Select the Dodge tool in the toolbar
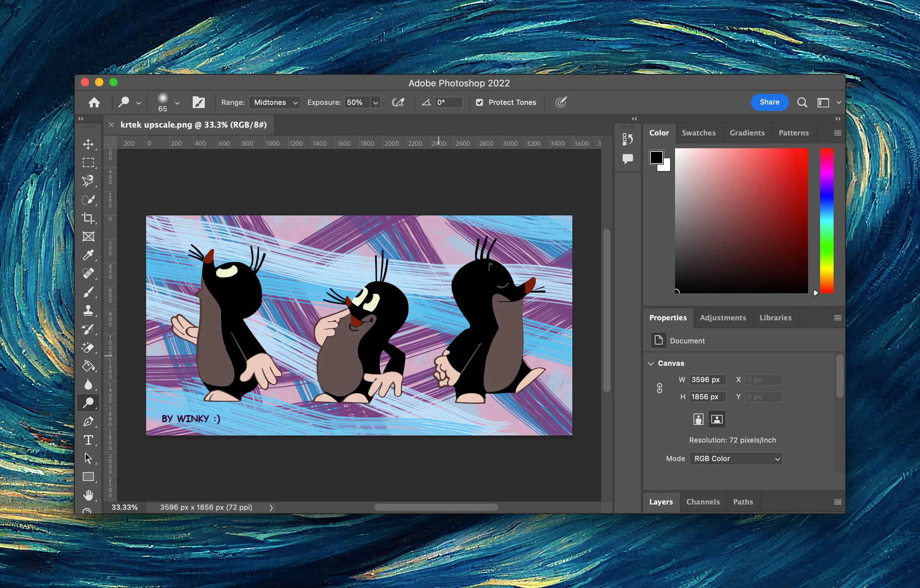This screenshot has width=920, height=588. click(88, 403)
